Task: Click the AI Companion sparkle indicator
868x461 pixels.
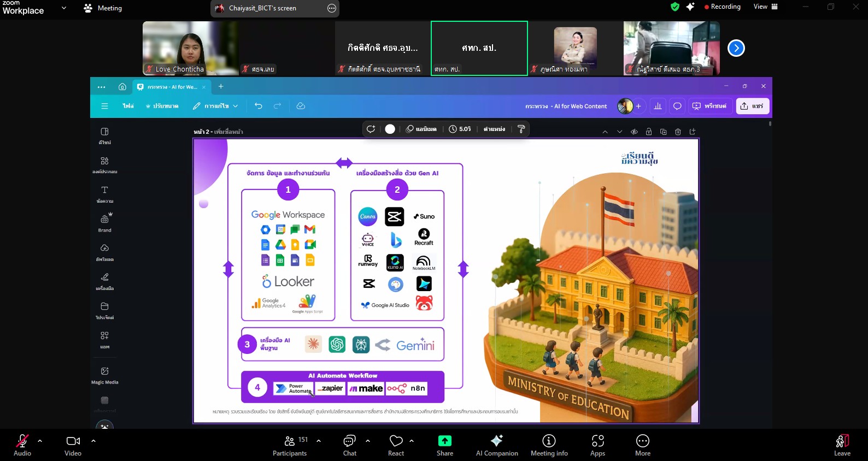Action: tap(690, 7)
